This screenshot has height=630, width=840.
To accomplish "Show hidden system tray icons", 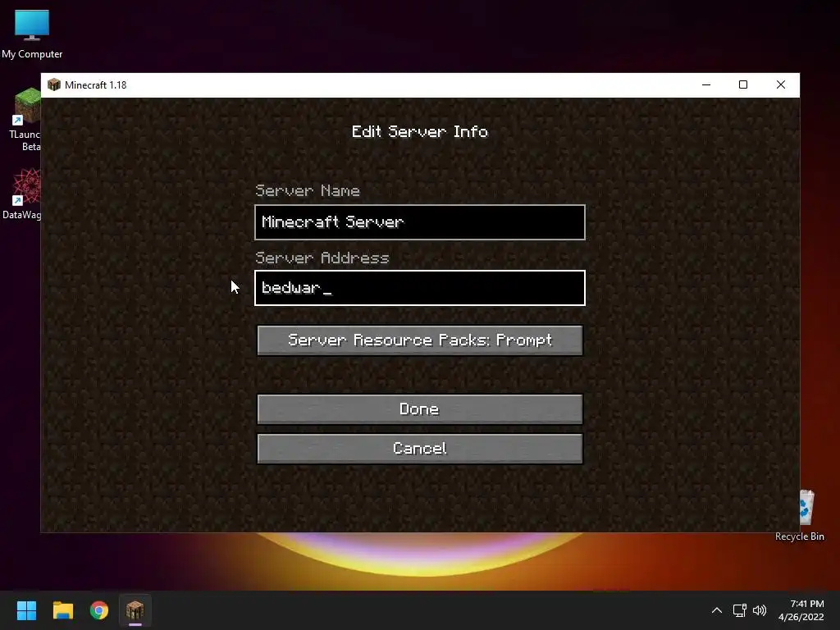I will pyautogui.click(x=716, y=610).
